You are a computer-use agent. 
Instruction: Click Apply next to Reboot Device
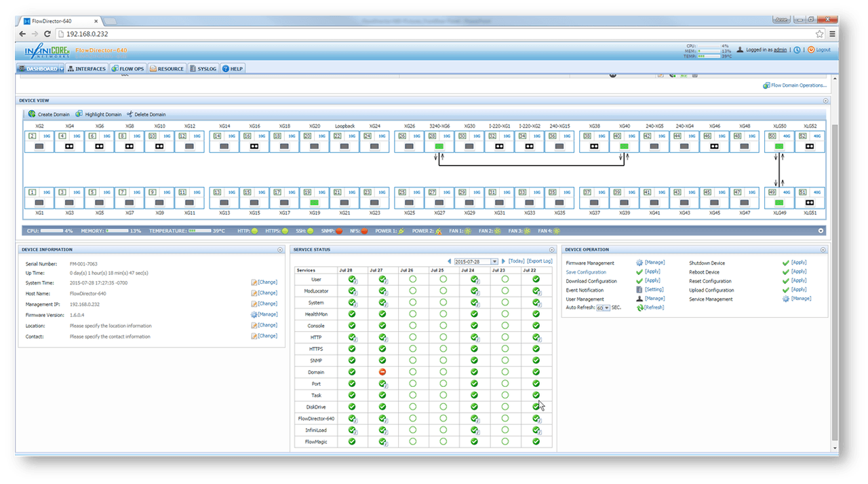799,272
